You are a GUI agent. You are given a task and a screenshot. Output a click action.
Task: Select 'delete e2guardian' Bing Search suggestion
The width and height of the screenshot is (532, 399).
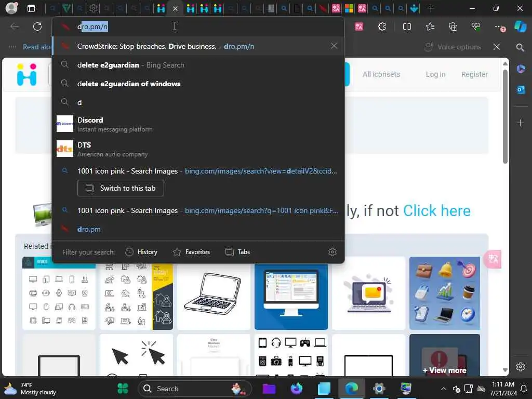[x=198, y=65]
